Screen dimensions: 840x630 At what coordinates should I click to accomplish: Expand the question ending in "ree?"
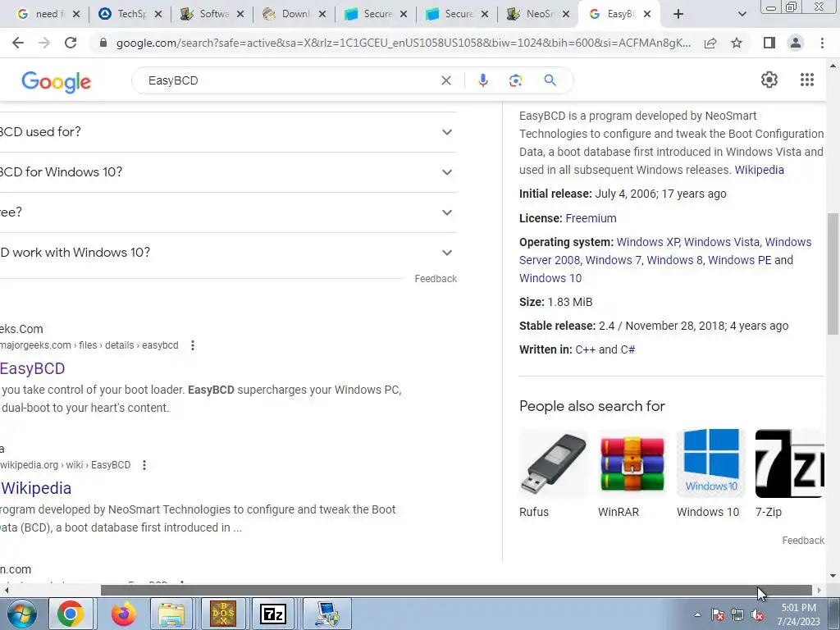[x=228, y=212]
